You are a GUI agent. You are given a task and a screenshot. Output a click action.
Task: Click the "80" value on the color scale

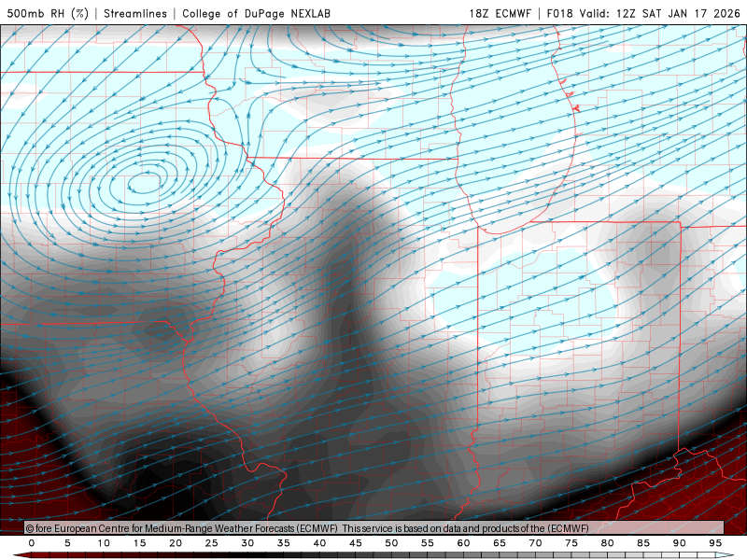608,543
